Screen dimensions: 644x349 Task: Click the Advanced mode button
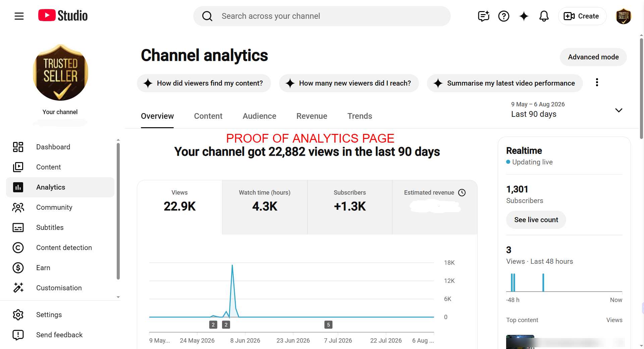(593, 57)
